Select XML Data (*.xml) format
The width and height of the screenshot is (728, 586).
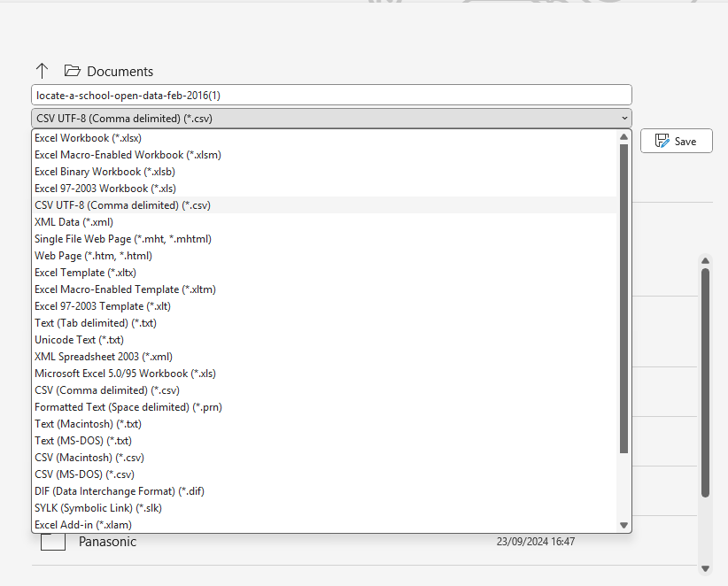[x=325, y=222]
